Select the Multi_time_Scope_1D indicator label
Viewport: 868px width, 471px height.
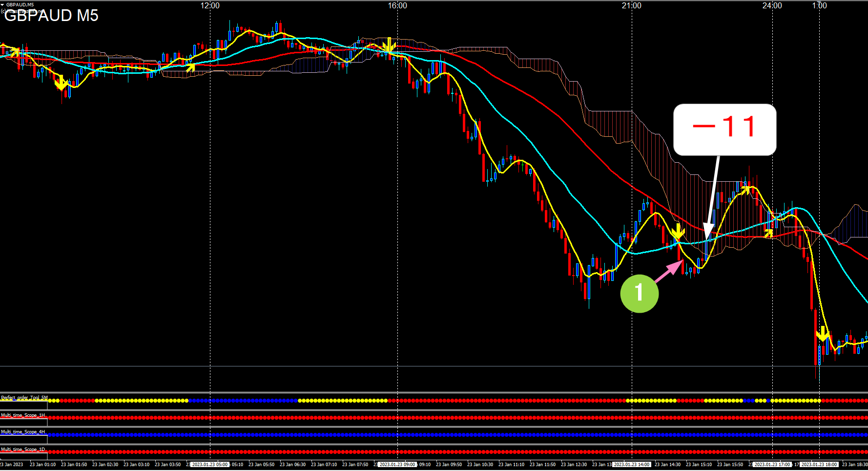(23, 449)
